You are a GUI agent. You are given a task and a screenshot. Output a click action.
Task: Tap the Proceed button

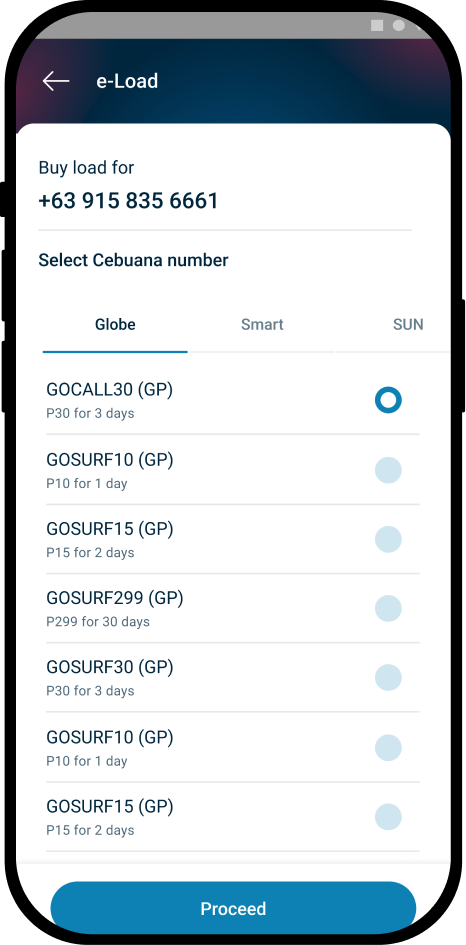point(233,908)
